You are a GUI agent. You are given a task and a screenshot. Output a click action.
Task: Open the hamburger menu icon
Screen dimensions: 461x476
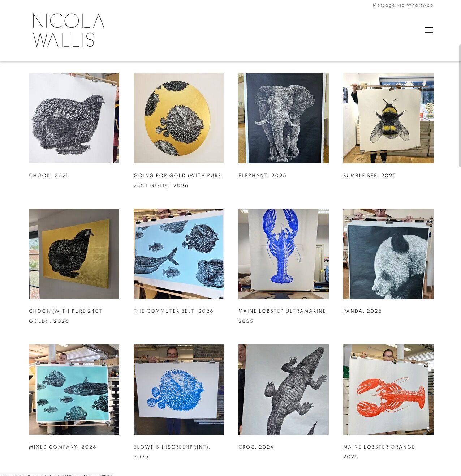click(429, 30)
